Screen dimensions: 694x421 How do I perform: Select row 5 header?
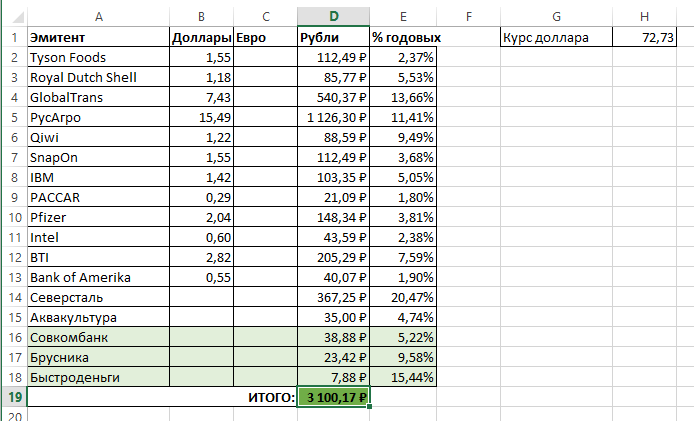click(x=15, y=117)
